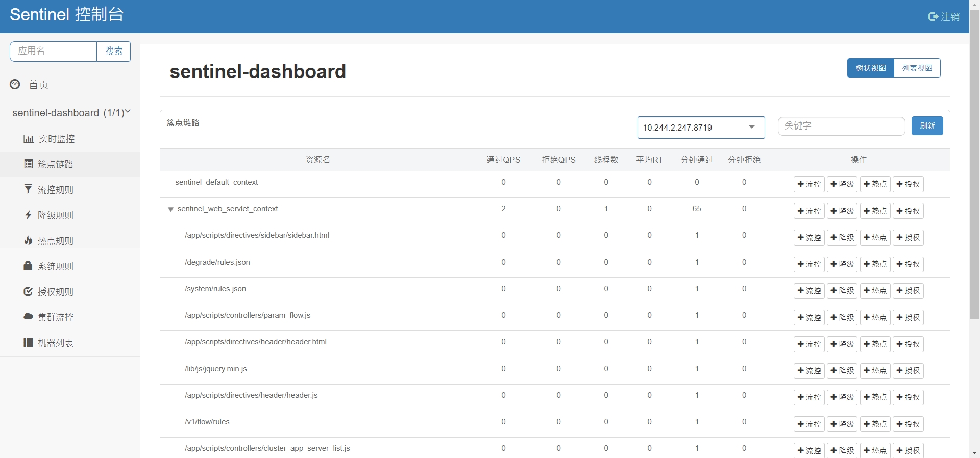Image resolution: width=980 pixels, height=458 pixels.
Task: Open 机器列表 in the sidebar menu
Action: click(x=56, y=343)
